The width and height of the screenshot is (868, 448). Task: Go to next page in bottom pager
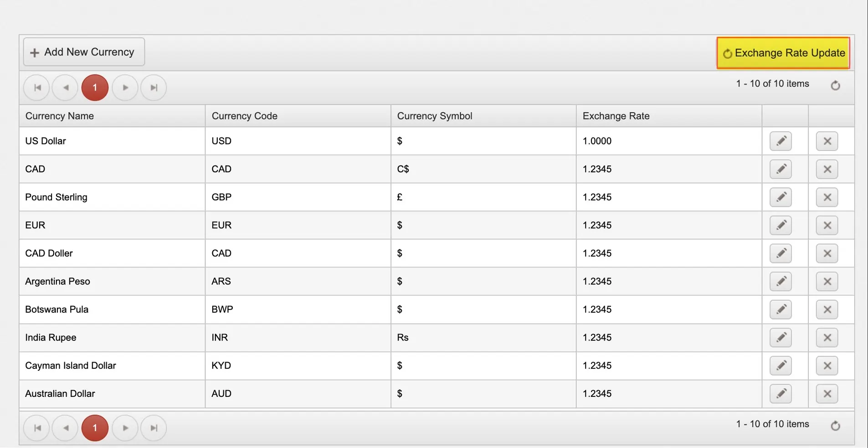pyautogui.click(x=125, y=428)
